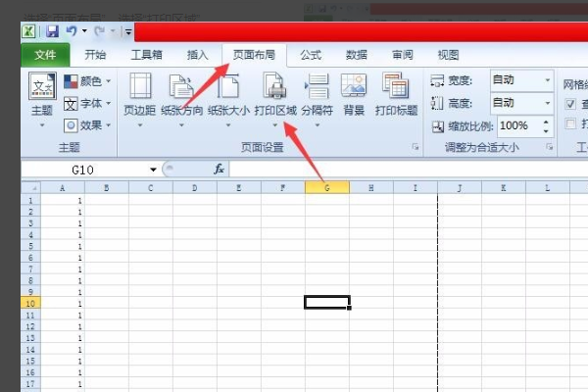Decrease 缩放比例 with the down spinner
This screenshot has height=392, width=588.
click(546, 131)
